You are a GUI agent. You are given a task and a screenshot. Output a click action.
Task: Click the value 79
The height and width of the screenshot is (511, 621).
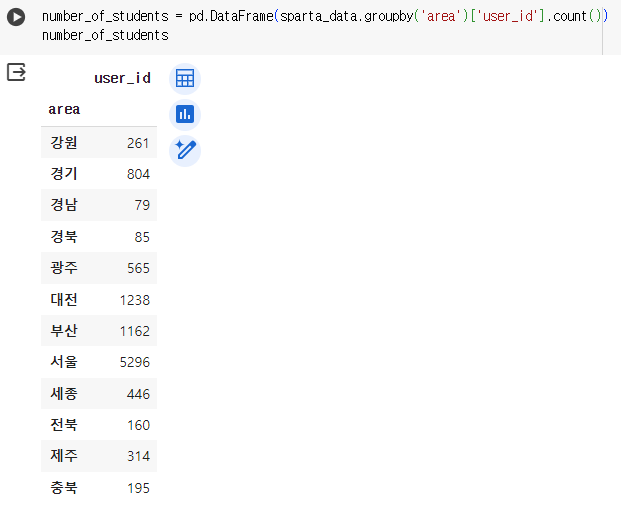point(142,205)
